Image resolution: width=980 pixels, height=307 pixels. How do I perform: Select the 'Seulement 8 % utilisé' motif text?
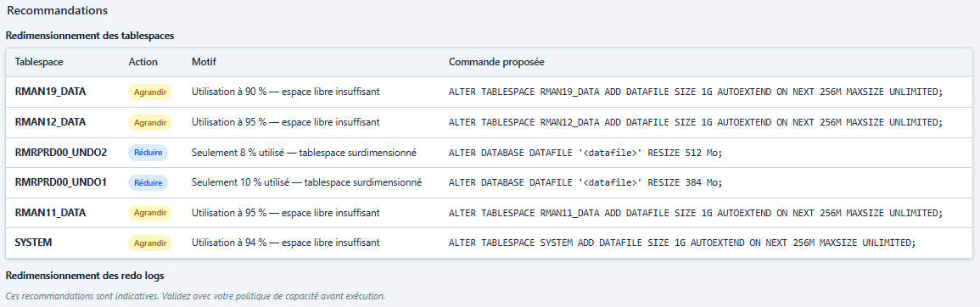pos(304,153)
